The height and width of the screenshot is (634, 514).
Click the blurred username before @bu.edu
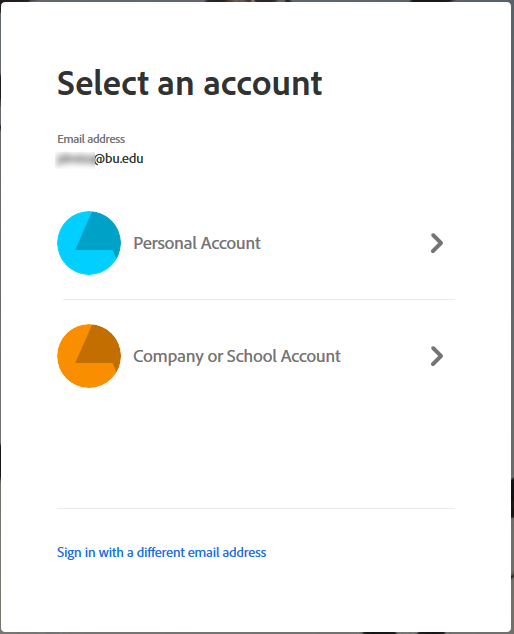[75, 159]
